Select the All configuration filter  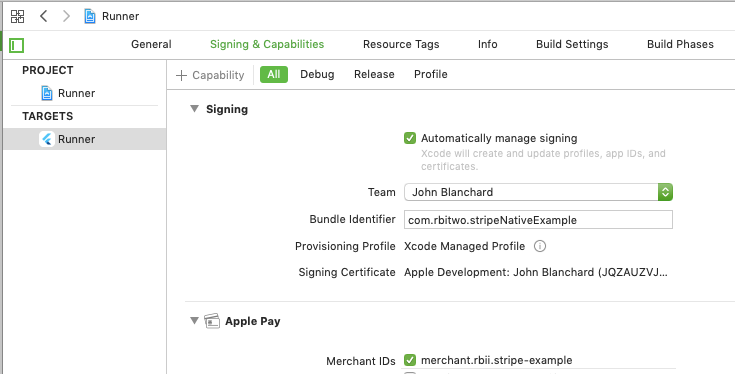point(274,75)
